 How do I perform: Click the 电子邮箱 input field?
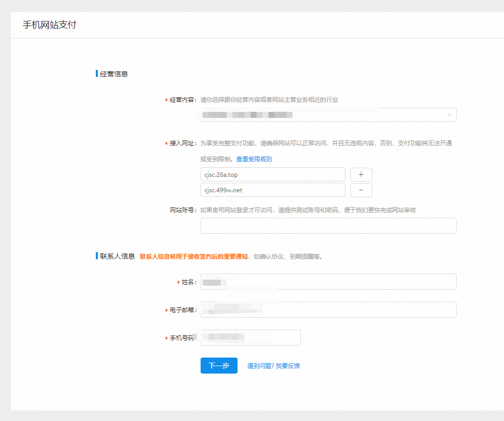[328, 310]
